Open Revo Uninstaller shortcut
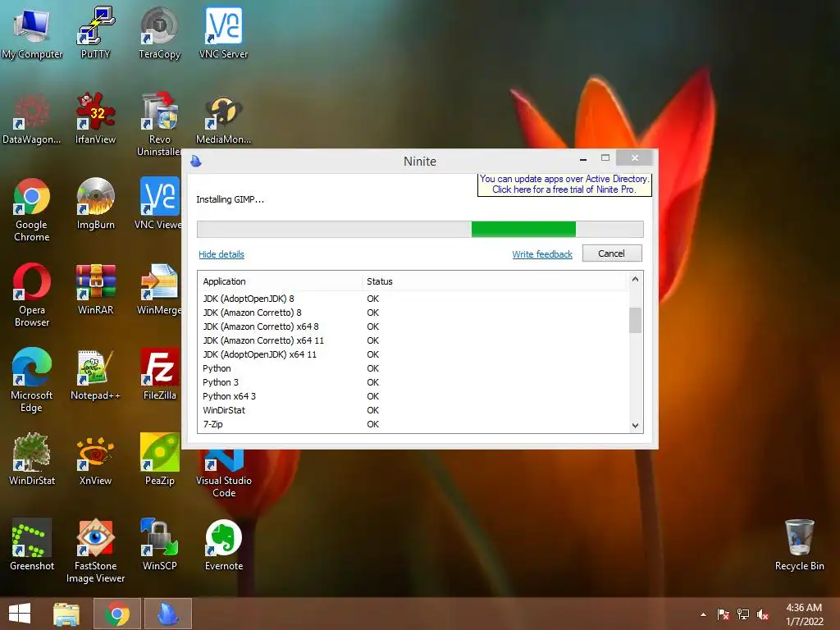Image resolution: width=840 pixels, height=630 pixels. [x=159, y=125]
